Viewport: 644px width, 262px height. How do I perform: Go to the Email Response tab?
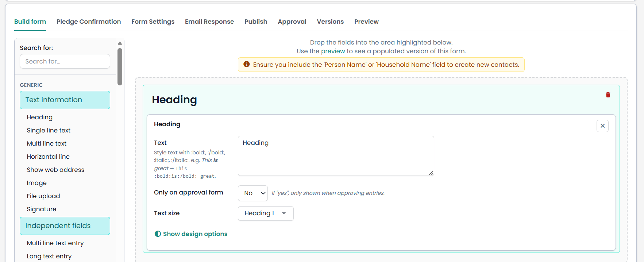209,22
